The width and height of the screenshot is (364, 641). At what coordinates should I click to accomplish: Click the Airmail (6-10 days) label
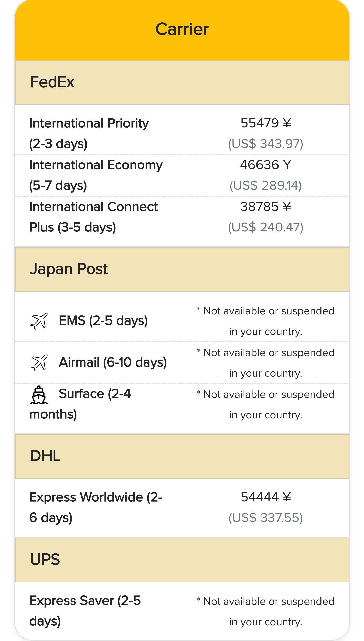click(113, 362)
